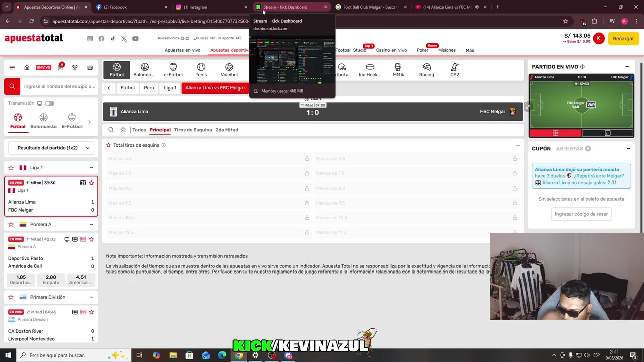Favorite the CA Boston River match star
Screen dimensions: 644x362
click(91, 312)
